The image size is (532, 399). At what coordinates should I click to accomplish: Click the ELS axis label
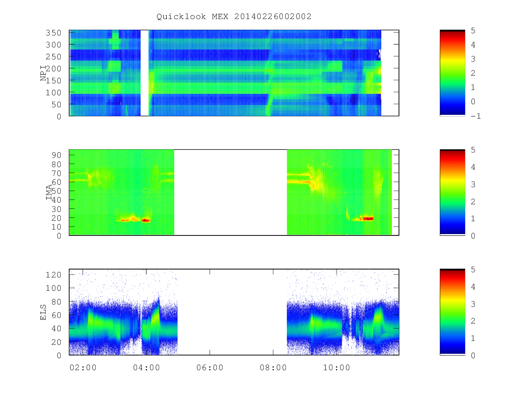pos(43,312)
